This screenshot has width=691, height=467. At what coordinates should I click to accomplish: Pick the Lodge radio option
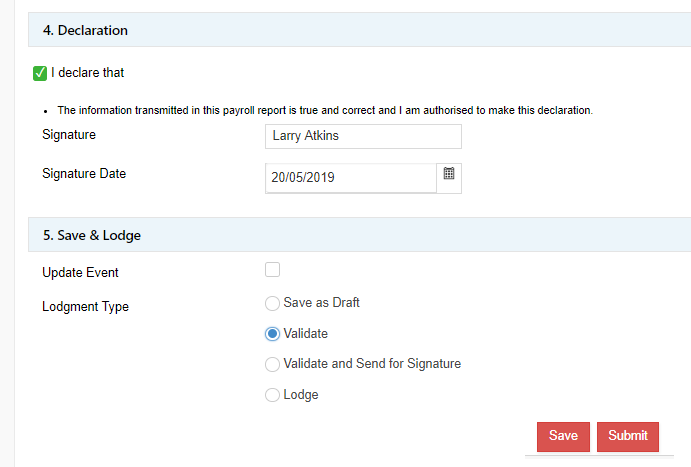click(272, 395)
